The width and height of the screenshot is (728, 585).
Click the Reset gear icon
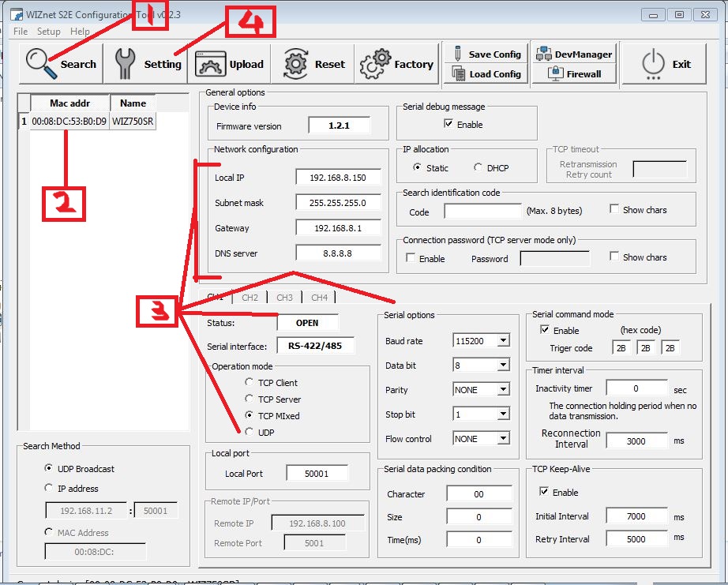click(x=296, y=64)
